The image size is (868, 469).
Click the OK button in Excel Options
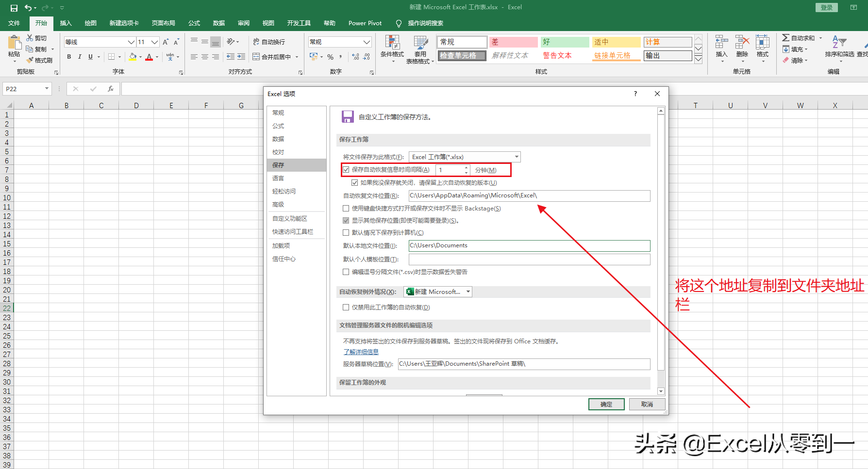606,404
